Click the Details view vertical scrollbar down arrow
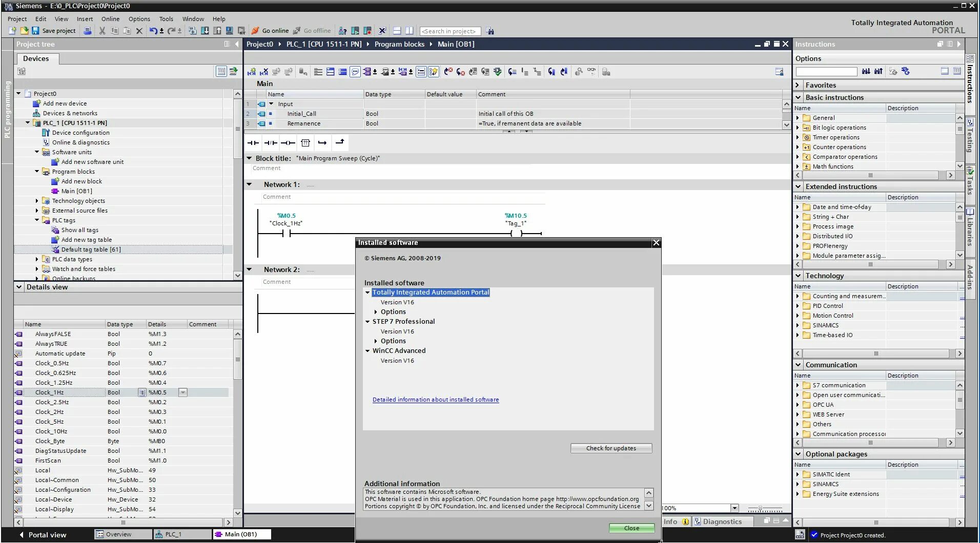The image size is (980, 543). [x=237, y=513]
